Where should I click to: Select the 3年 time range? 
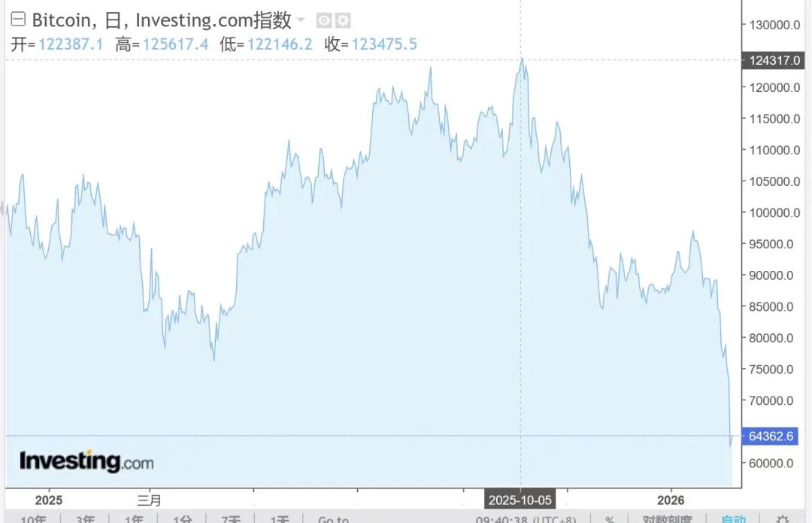(x=85, y=519)
